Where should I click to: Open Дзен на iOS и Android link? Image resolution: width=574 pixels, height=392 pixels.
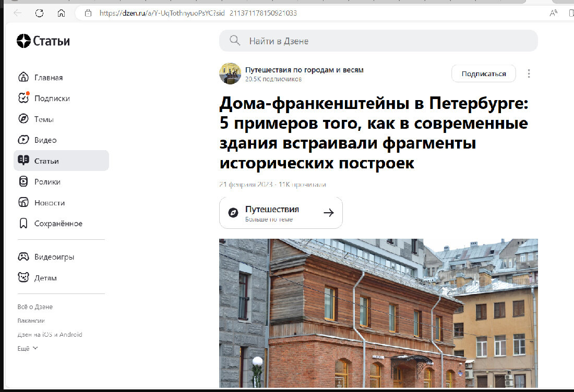click(50, 335)
